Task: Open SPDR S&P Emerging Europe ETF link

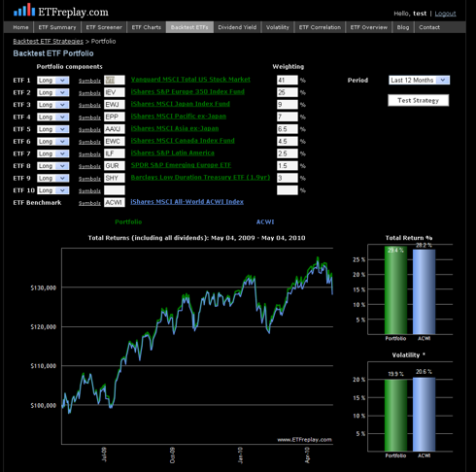Action: [x=181, y=165]
